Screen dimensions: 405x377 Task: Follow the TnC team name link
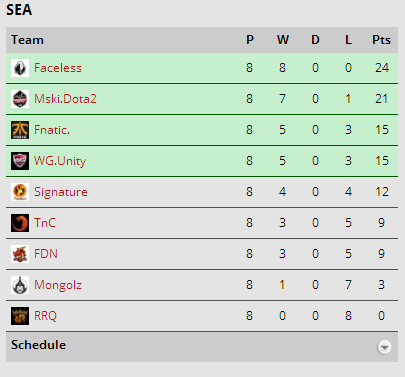click(45, 223)
